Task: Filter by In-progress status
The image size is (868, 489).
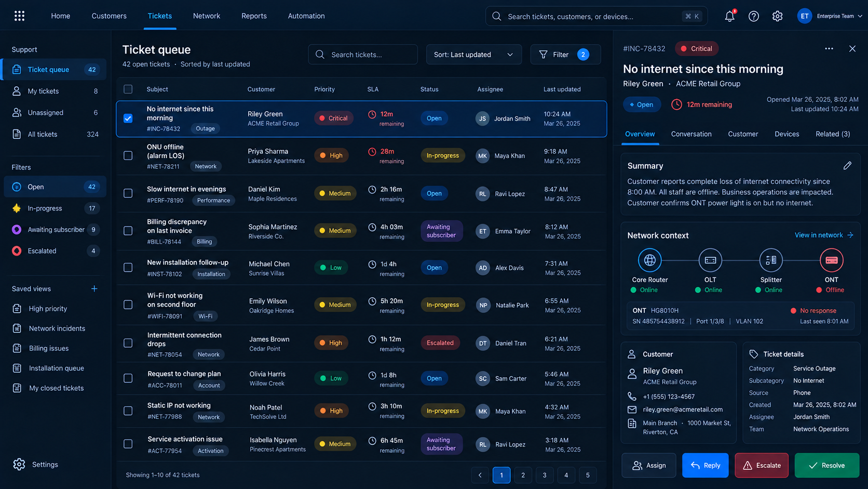Action: (x=55, y=208)
